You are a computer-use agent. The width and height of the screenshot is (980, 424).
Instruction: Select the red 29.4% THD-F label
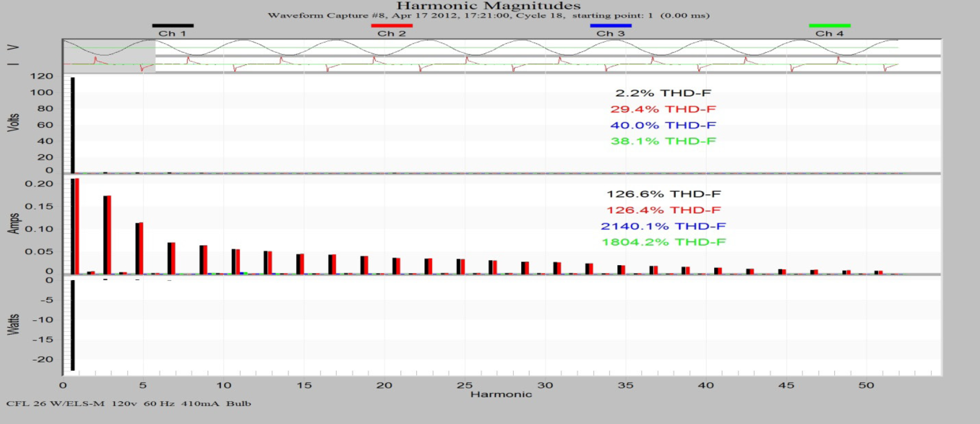(x=663, y=109)
